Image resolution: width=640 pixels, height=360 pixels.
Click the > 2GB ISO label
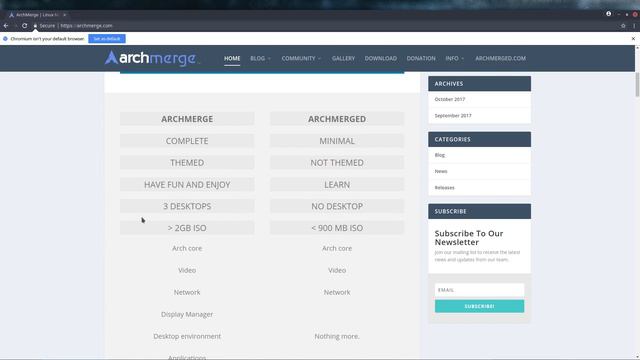pyautogui.click(x=187, y=228)
